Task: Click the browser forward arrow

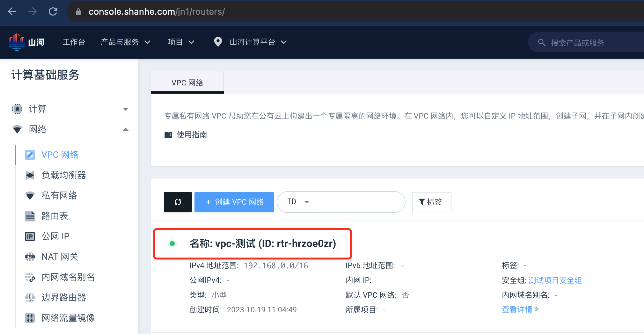Action: pos(33,12)
